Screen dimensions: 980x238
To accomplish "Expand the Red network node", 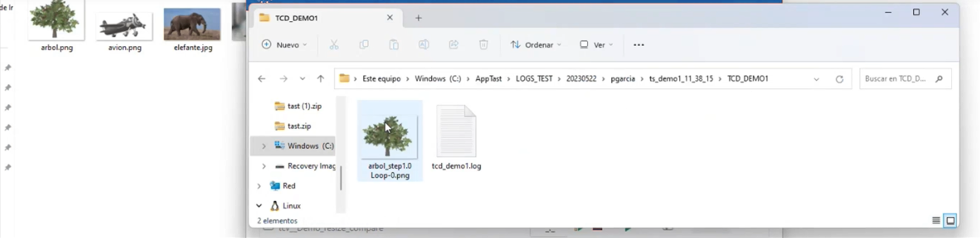I will (x=259, y=186).
